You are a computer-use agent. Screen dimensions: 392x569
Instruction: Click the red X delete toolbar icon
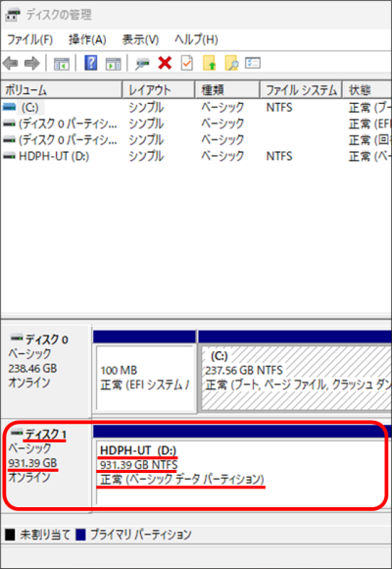[165, 64]
